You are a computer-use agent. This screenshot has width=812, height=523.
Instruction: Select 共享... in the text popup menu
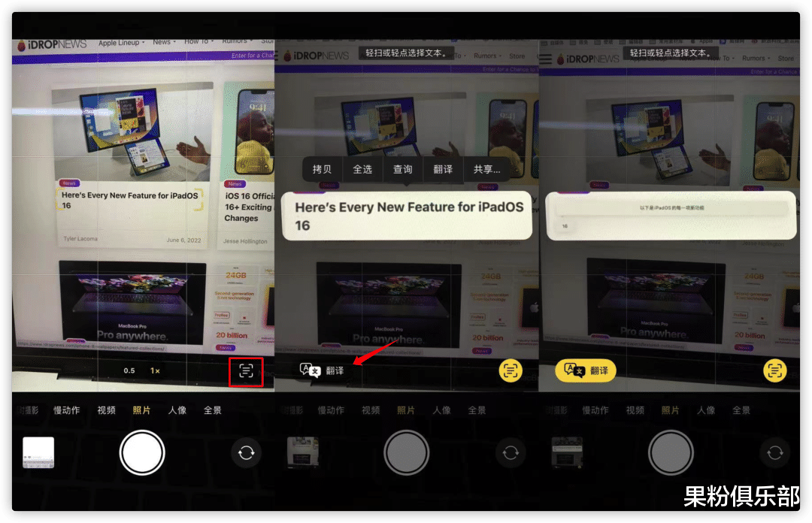(486, 169)
